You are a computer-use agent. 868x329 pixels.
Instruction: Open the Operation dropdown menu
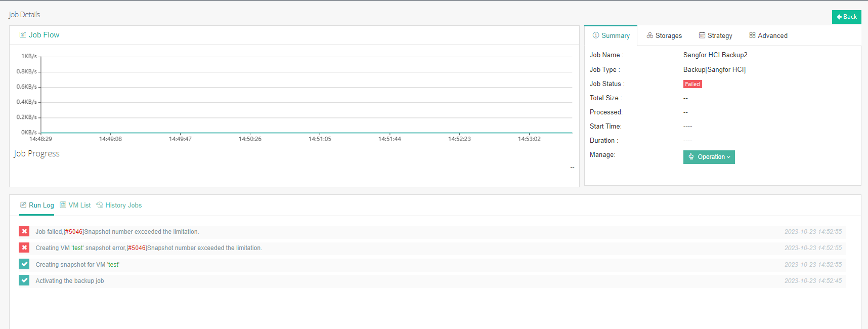(x=709, y=157)
